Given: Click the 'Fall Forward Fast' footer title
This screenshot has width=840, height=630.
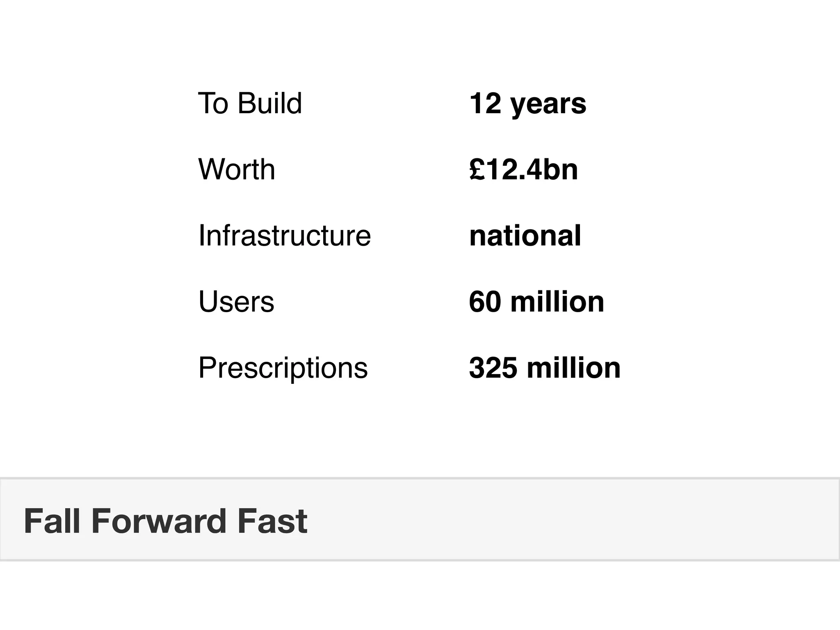Looking at the screenshot, I should (x=166, y=521).
